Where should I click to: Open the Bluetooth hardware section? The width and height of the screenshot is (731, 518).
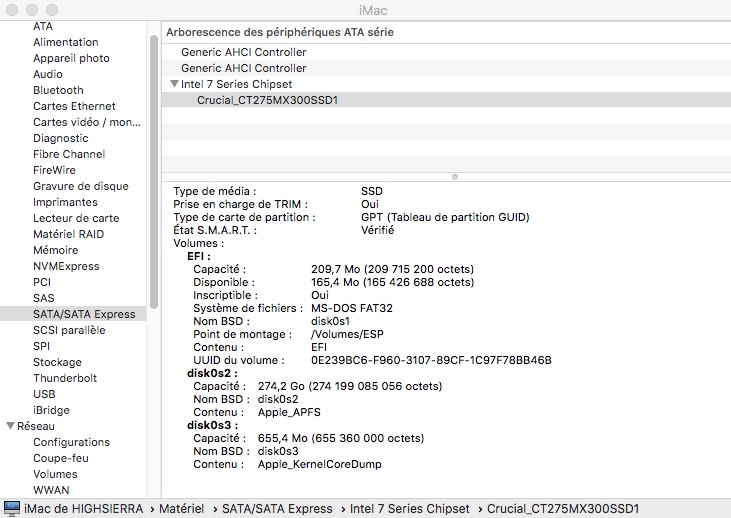(58, 90)
